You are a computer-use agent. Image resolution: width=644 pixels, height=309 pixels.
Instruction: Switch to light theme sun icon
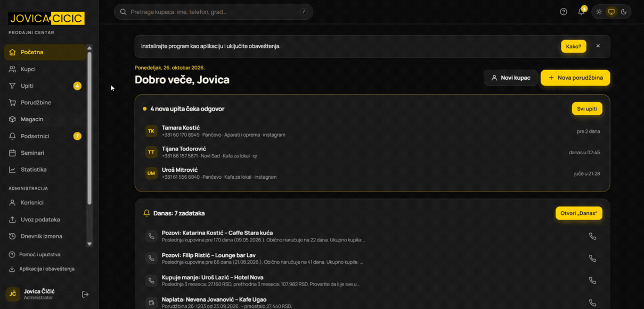click(x=599, y=12)
